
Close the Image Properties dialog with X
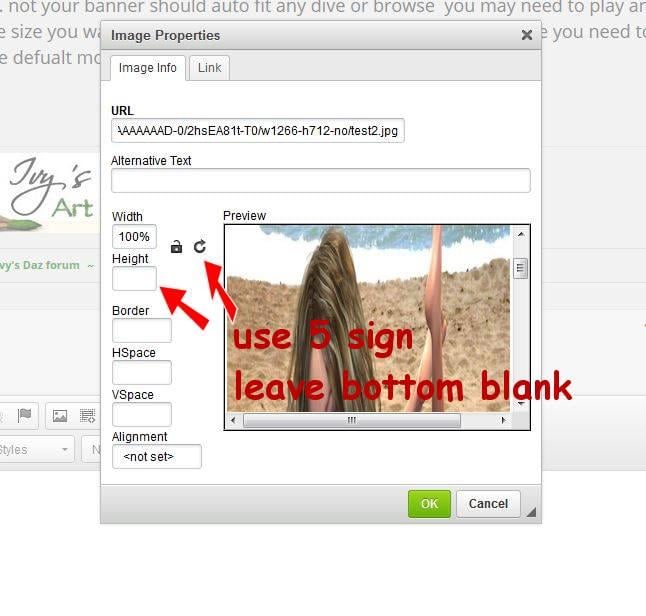click(527, 35)
